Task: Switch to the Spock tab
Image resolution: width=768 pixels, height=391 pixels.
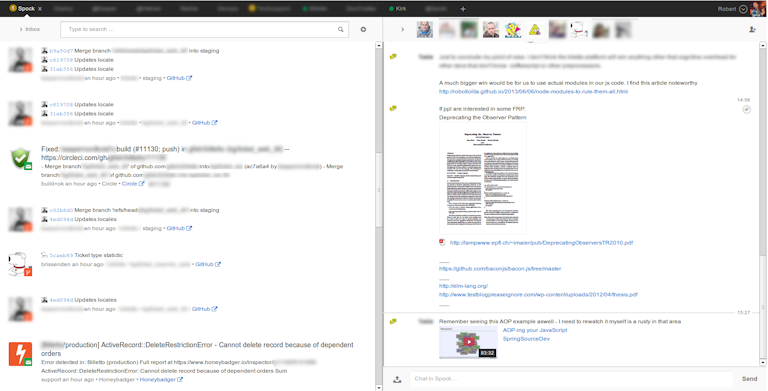Action: (26, 9)
